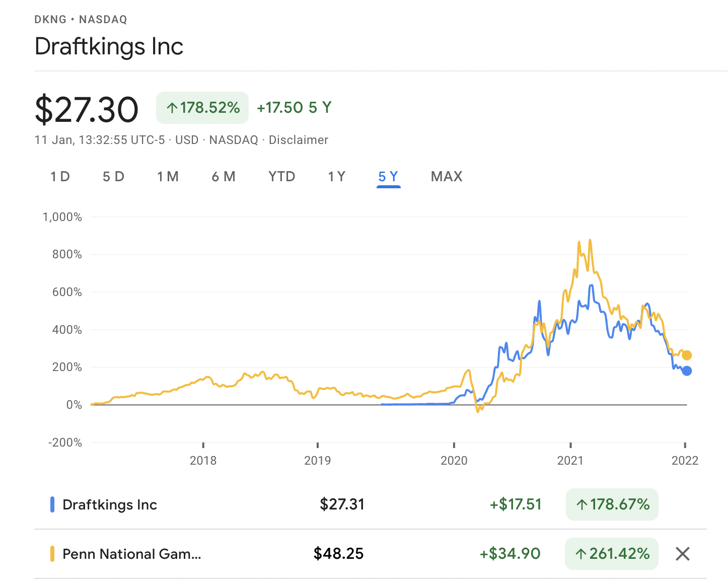Image resolution: width=728 pixels, height=586 pixels.
Task: Click the 11 Jan timestamp text
Action: (99, 140)
